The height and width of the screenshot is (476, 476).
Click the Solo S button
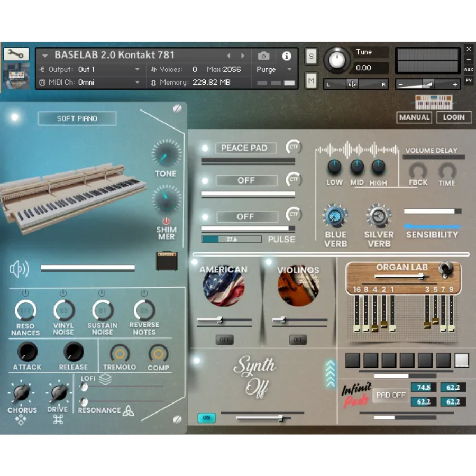point(311,57)
